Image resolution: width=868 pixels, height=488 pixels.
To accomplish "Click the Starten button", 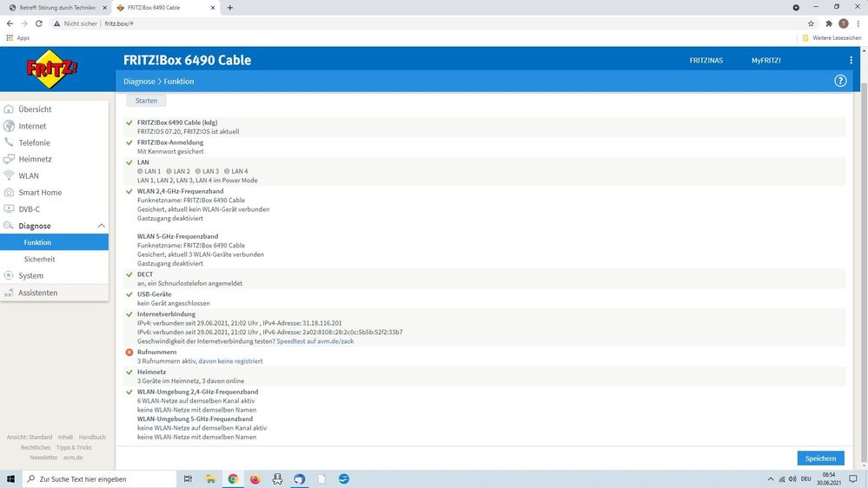I will pos(146,101).
